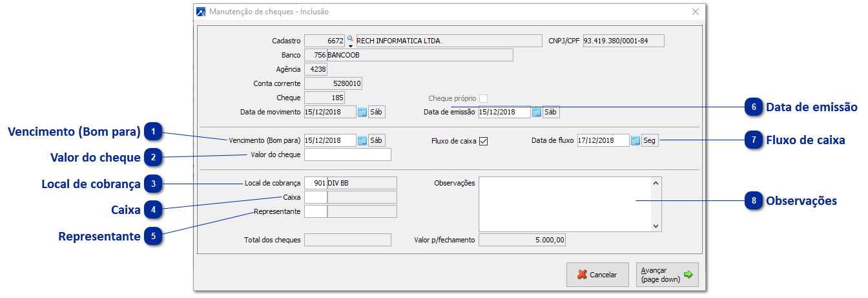The width and height of the screenshot is (868, 298).
Task: Uncheck the Fluxo de caixa checkbox
Action: point(483,141)
